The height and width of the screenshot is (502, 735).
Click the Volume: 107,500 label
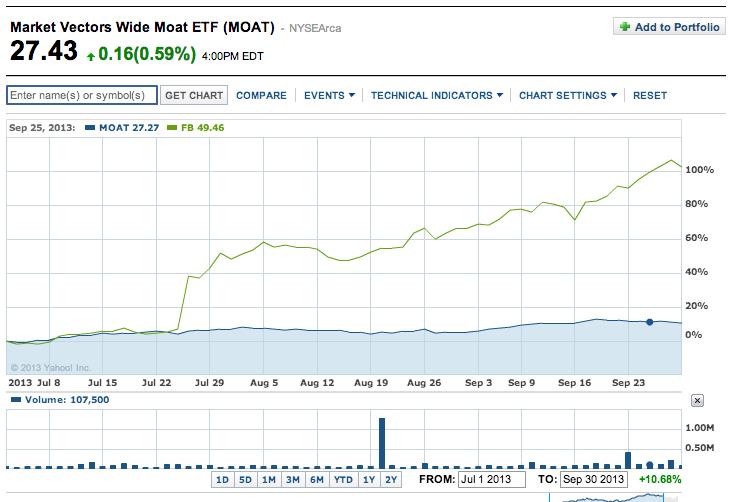67,400
